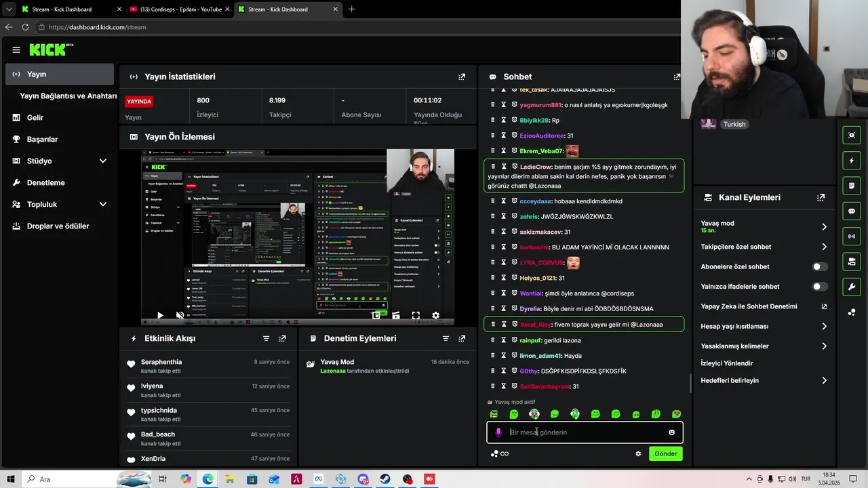Viewport: 868px width, 488px height.
Task: Open Etkinlik Akışı filter options
Action: pyautogui.click(x=267, y=338)
